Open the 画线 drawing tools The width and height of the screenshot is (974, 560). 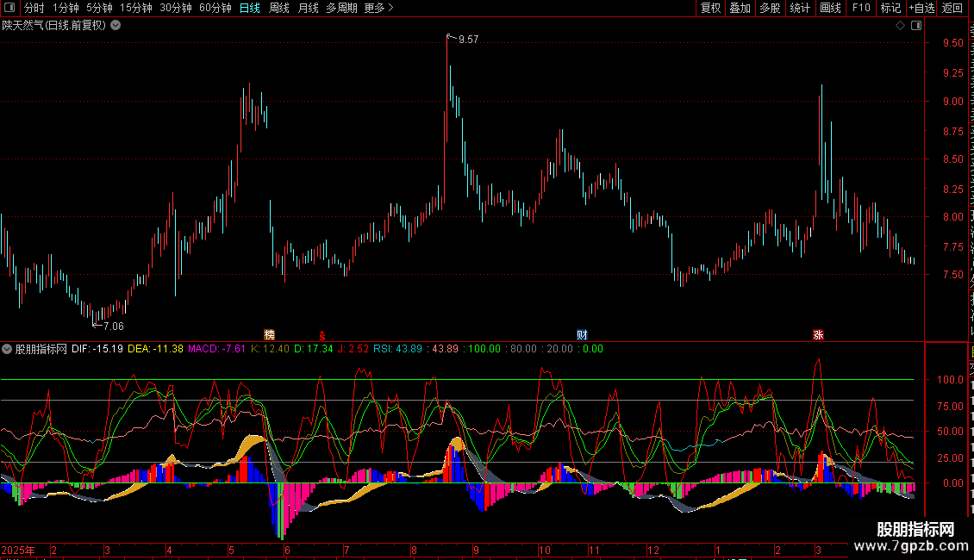tap(830, 8)
